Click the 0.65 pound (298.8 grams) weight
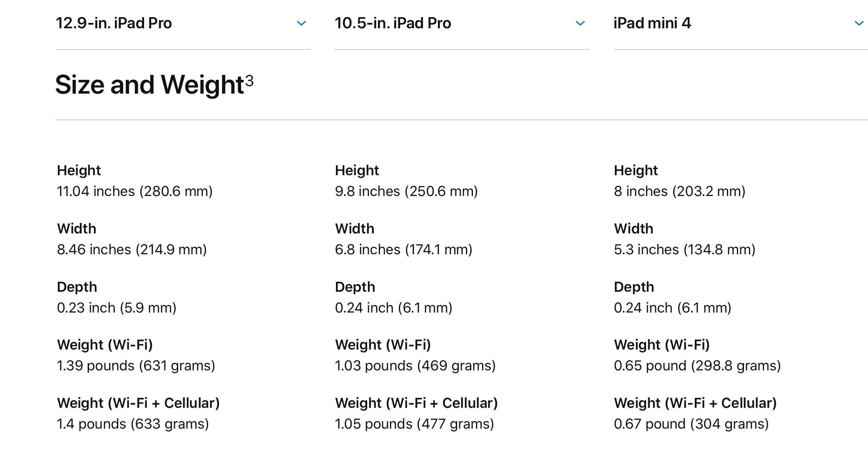 (x=697, y=366)
